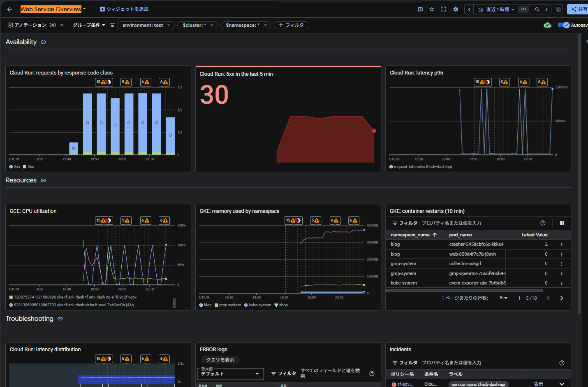
Task: Toggle auto-refresh off icon
Action: pos(558,9)
